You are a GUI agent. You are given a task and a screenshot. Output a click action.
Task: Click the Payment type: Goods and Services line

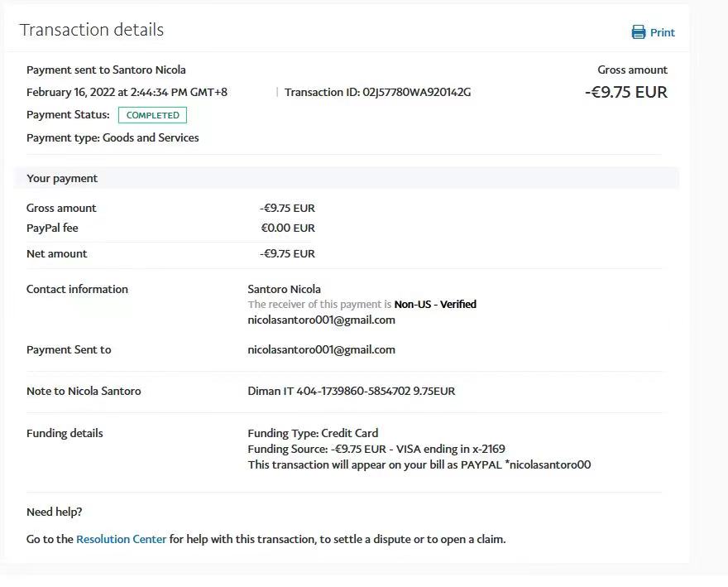113,137
